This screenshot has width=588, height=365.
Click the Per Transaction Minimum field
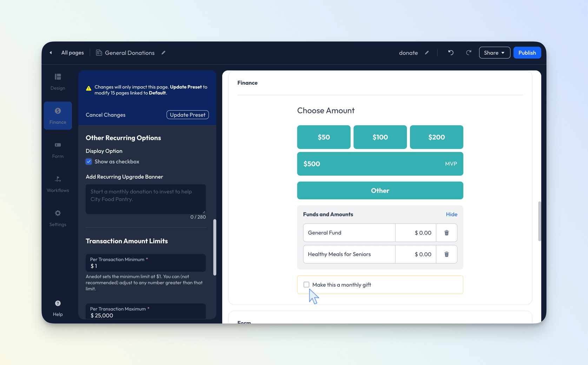[146, 266]
